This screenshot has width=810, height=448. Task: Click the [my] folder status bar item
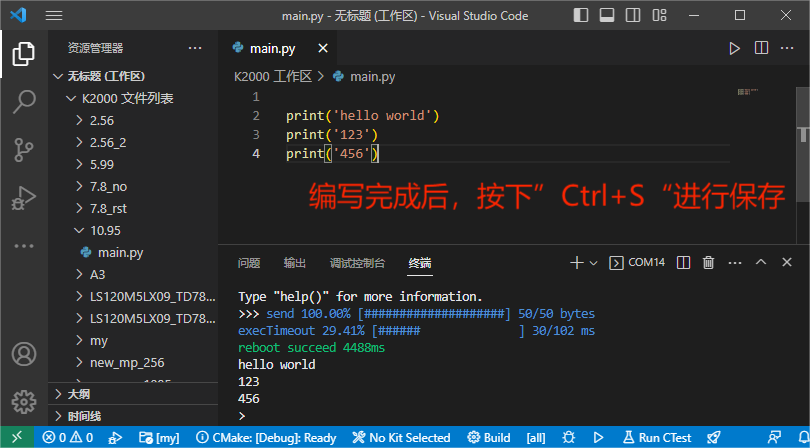point(159,438)
